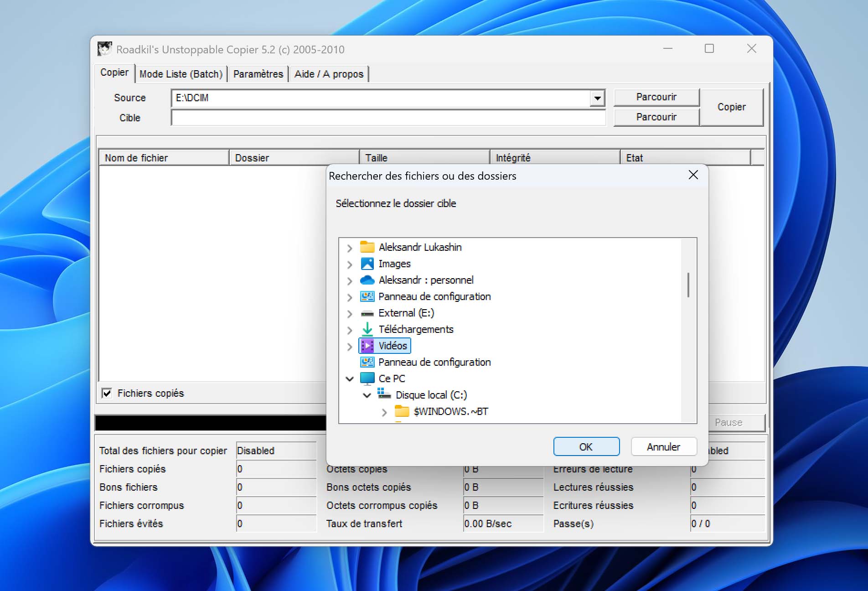Screen dimensions: 868x591
Task: Click the Disabled value for total files
Action: coord(276,451)
